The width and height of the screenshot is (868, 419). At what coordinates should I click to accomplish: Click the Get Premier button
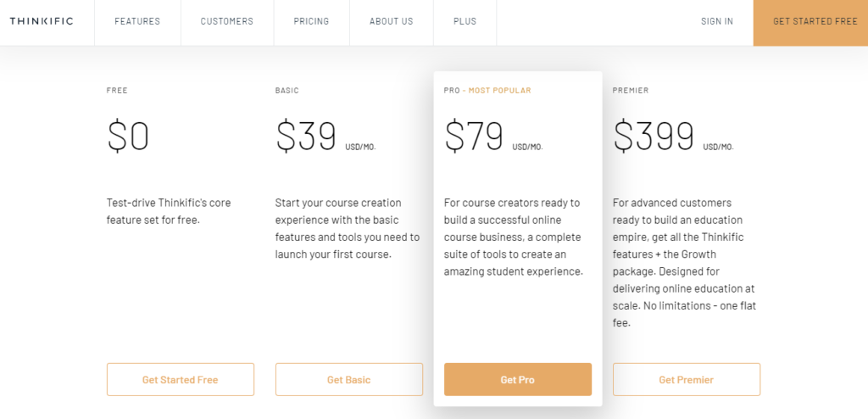pos(687,380)
